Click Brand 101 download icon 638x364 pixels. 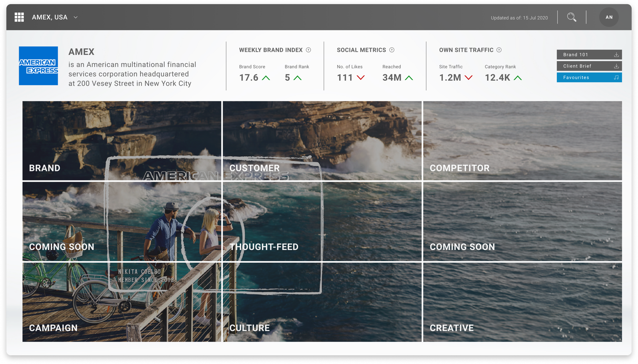(x=616, y=55)
